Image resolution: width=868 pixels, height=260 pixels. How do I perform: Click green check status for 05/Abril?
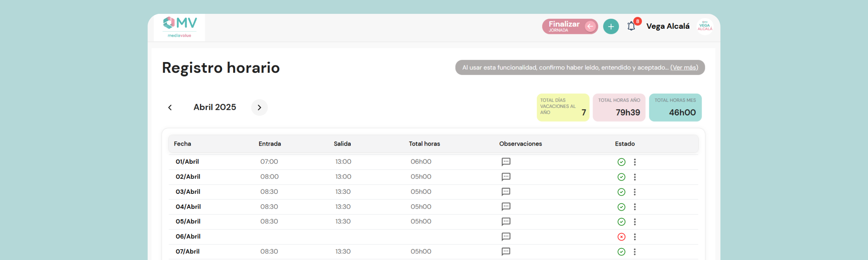tap(621, 222)
